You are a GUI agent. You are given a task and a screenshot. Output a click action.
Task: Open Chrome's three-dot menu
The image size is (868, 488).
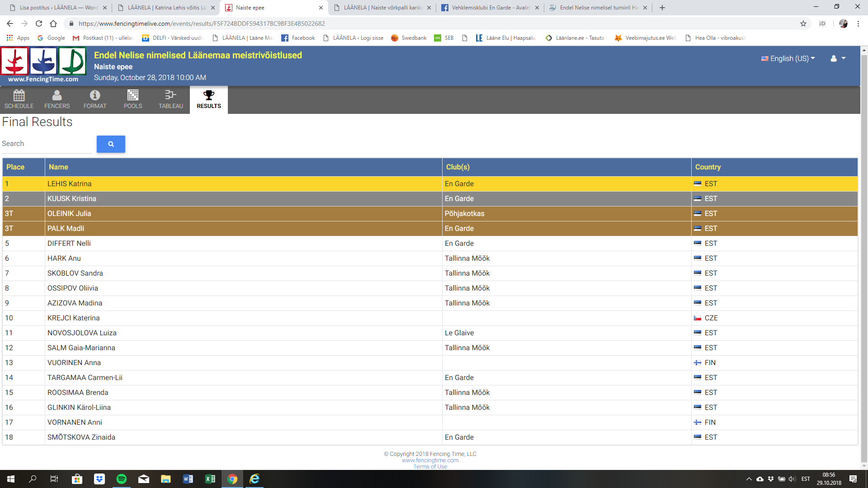click(858, 23)
